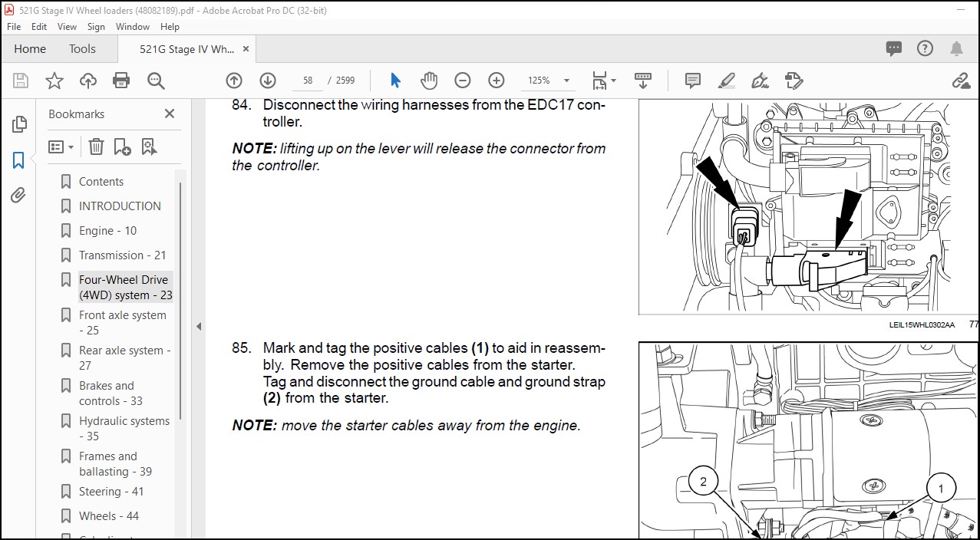
Task: Open Frames and ballasting - 39 bookmark
Action: point(115,464)
